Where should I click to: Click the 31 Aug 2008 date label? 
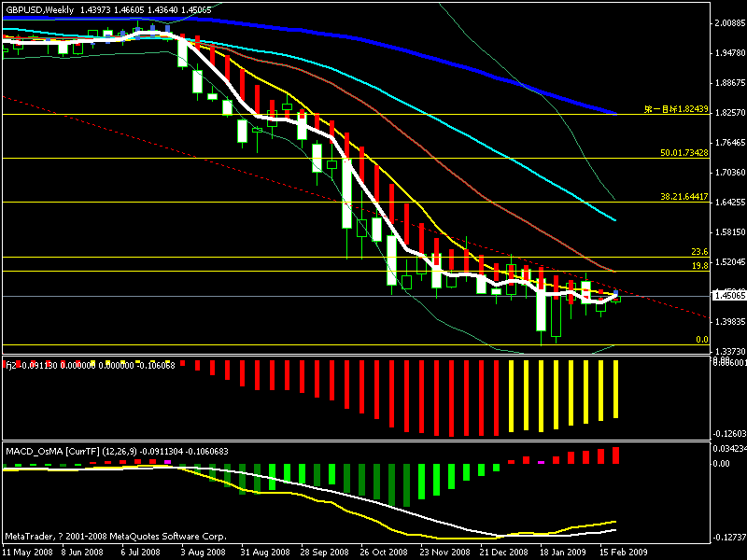[x=265, y=553]
